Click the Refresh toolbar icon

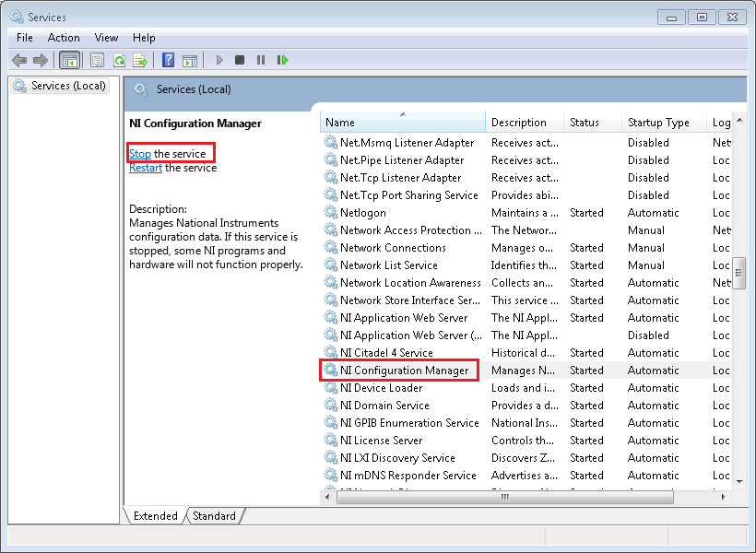pyautogui.click(x=119, y=60)
